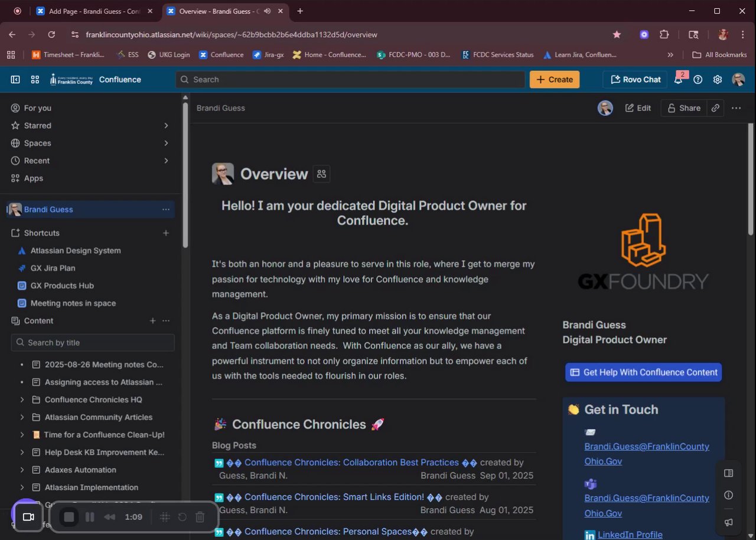Open the feedback megaphone icon at right edge
This screenshot has width=756, height=540.
[x=728, y=522]
